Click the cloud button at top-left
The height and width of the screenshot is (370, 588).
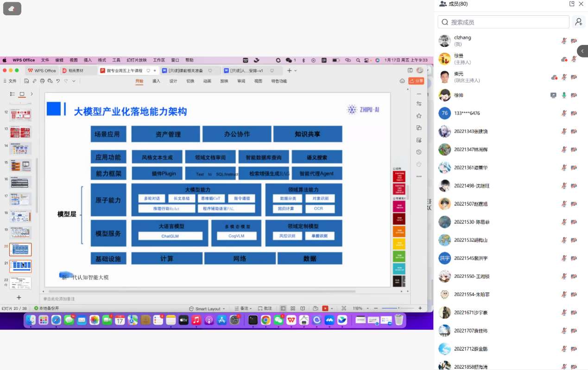pyautogui.click(x=12, y=8)
